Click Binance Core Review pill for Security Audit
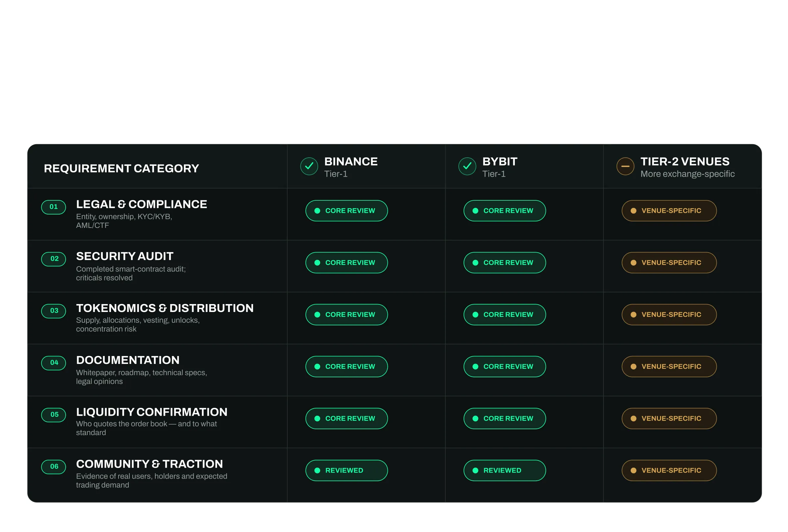788x532 pixels. point(346,262)
